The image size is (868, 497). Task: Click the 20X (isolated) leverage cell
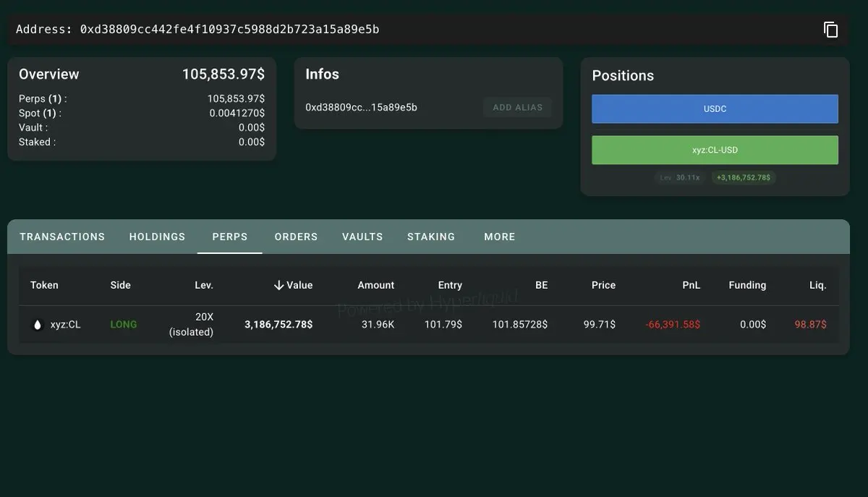coord(191,325)
